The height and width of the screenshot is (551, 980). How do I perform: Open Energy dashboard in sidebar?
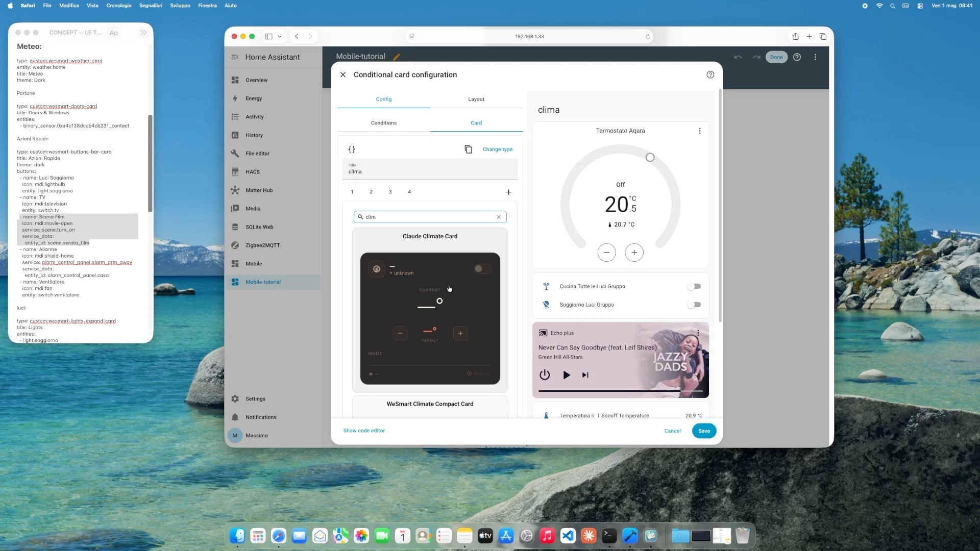click(x=273, y=98)
